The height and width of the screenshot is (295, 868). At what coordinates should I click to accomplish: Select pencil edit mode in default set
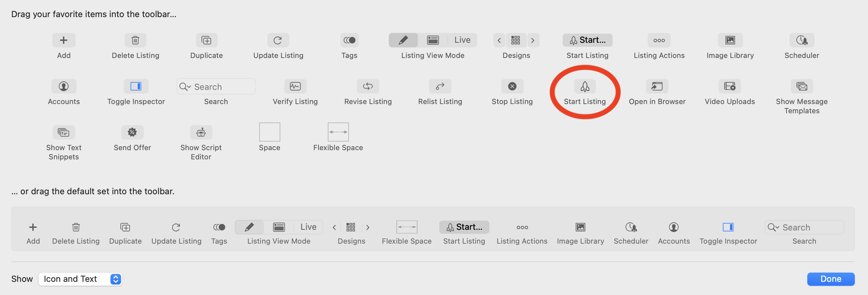pyautogui.click(x=249, y=228)
